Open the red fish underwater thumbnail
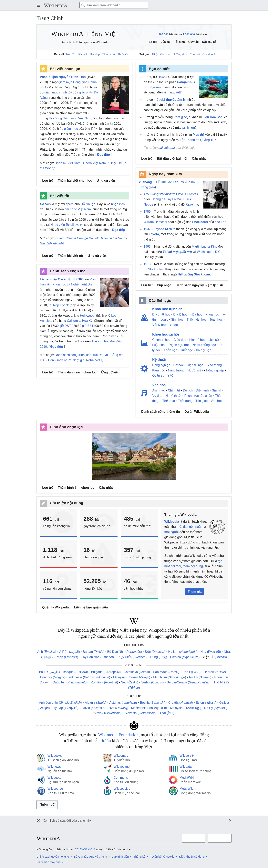This screenshot has width=268, height=868. coord(213,87)
